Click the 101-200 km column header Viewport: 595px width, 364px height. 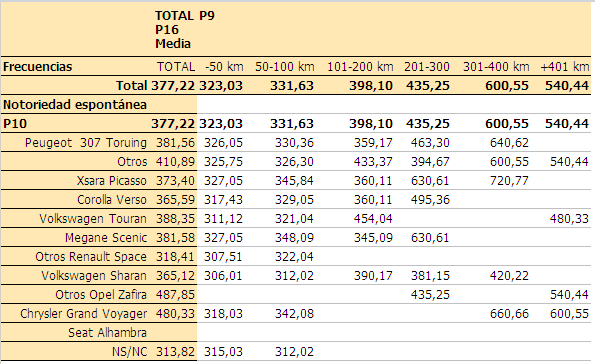coord(360,67)
